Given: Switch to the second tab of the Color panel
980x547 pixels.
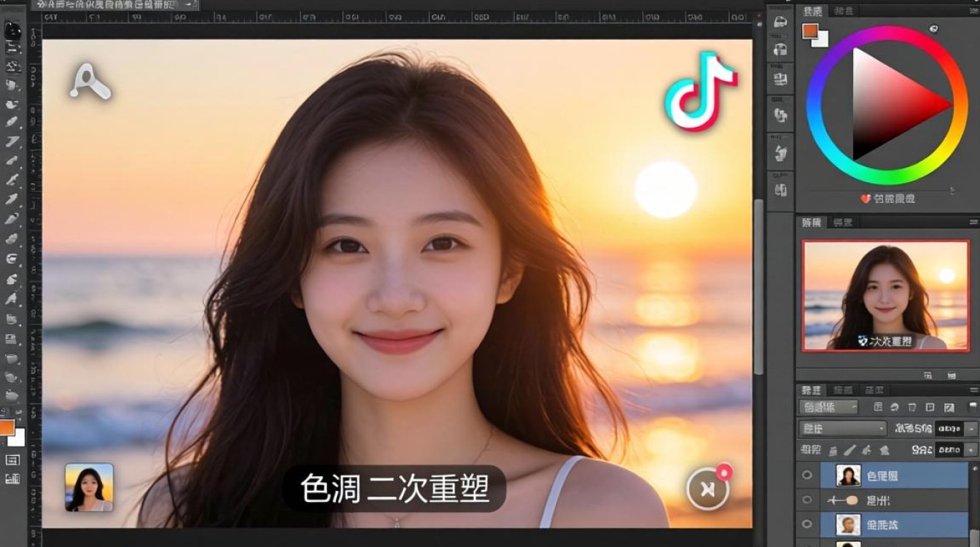Looking at the screenshot, I should click(x=843, y=12).
